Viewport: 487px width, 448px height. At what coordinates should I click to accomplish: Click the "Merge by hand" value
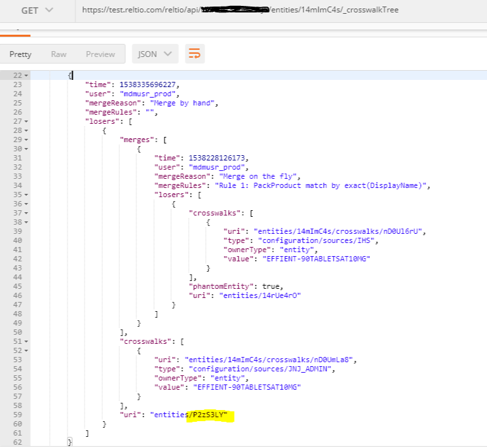pos(182,103)
